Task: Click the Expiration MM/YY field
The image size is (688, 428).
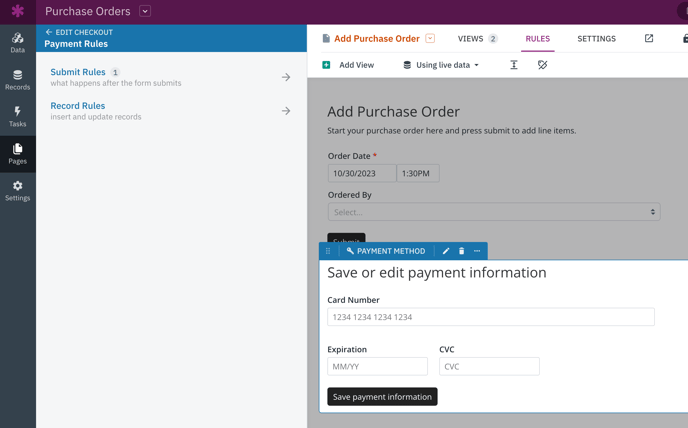Action: 377,367
